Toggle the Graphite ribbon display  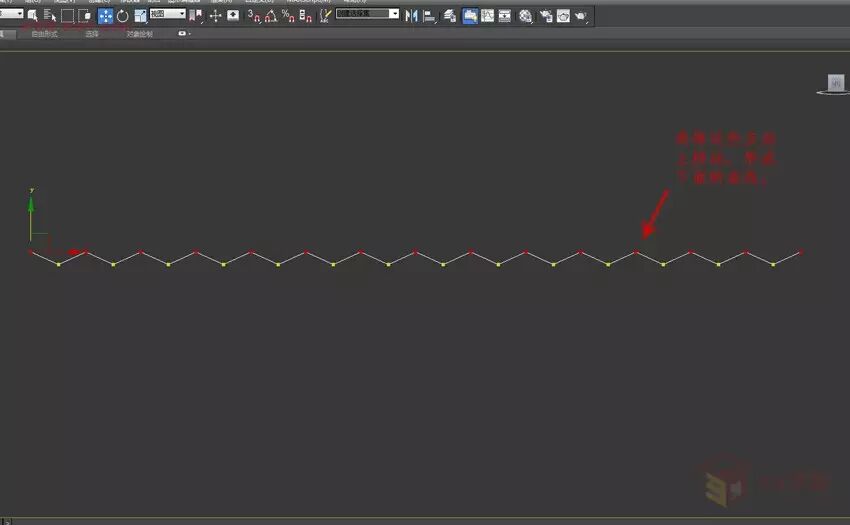coord(470,16)
